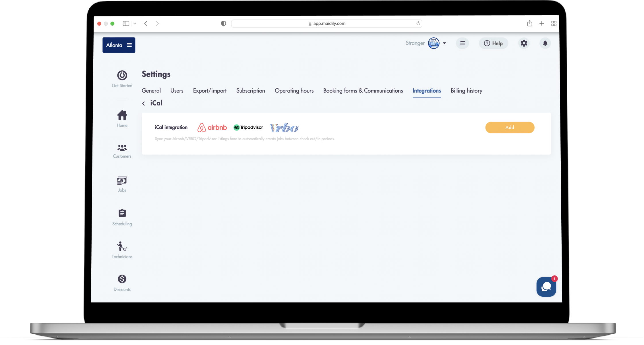This screenshot has width=644, height=345.
Task: Click the list view icon in header
Action: coord(462,43)
